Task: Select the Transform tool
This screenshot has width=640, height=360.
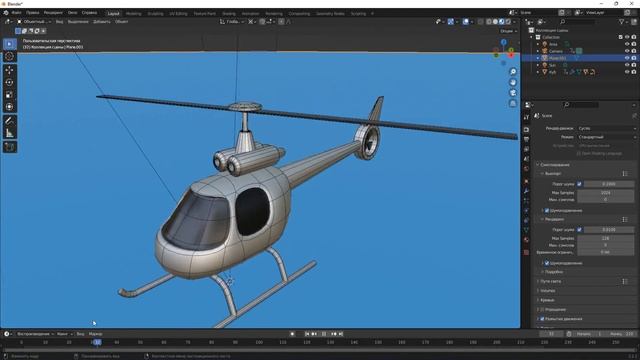Action: (x=9, y=107)
